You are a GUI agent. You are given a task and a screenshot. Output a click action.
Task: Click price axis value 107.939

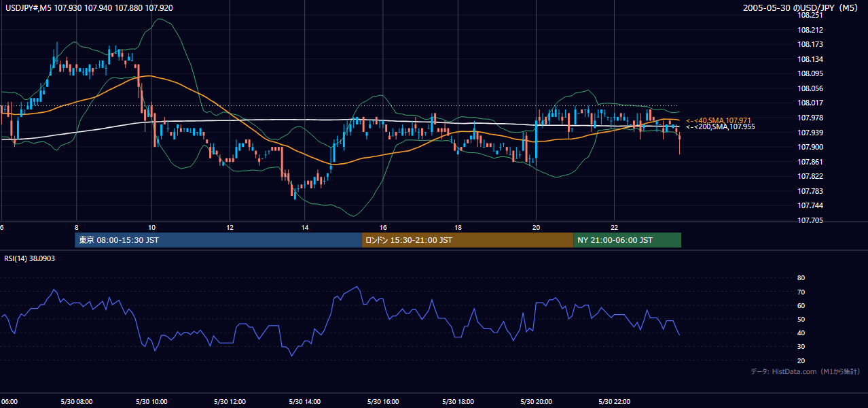pyautogui.click(x=811, y=133)
